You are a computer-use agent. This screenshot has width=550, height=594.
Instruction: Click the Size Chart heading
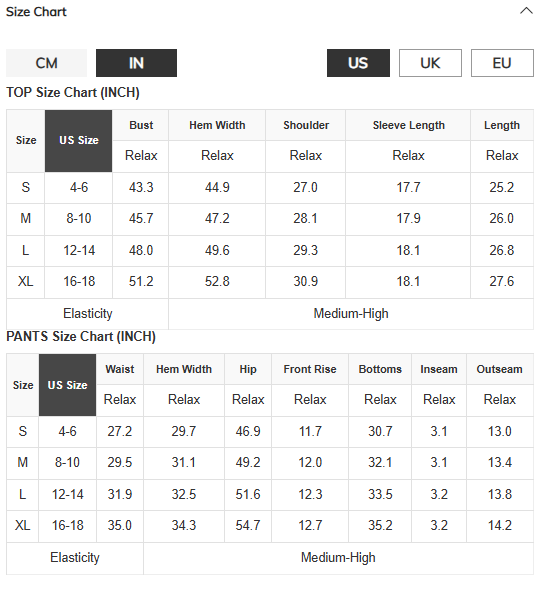click(x=36, y=12)
